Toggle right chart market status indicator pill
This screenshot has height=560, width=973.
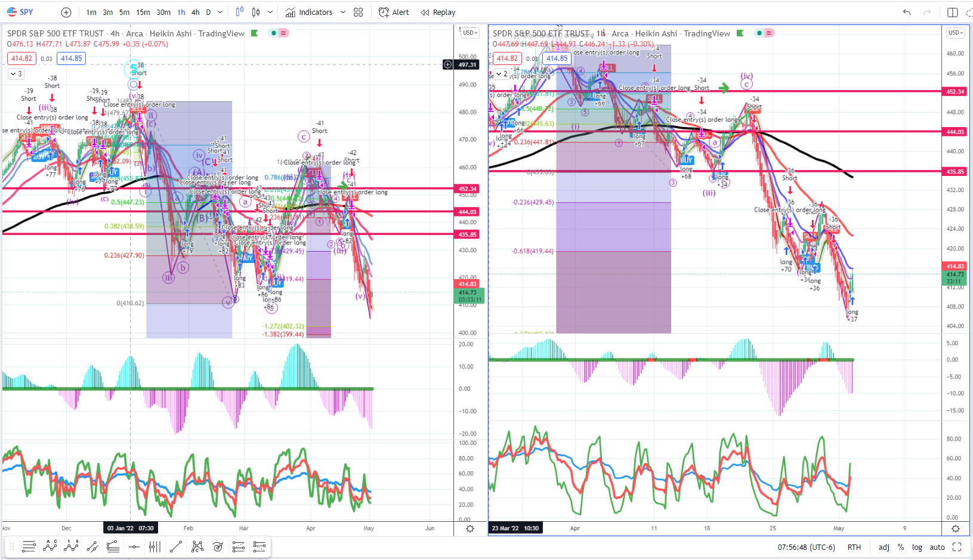(764, 33)
